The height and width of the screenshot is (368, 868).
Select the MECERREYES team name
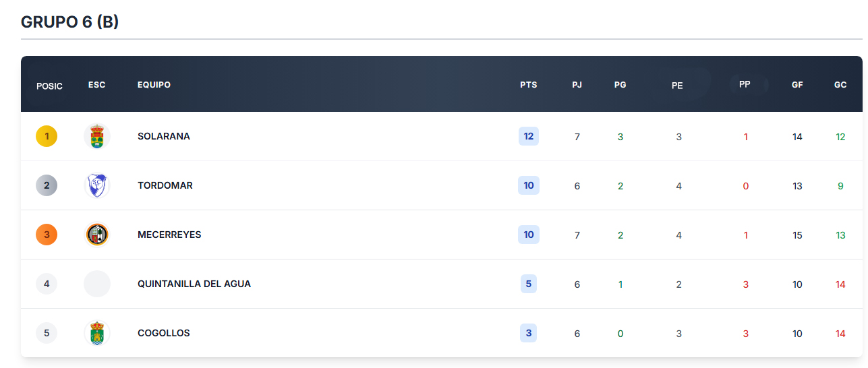[169, 235]
